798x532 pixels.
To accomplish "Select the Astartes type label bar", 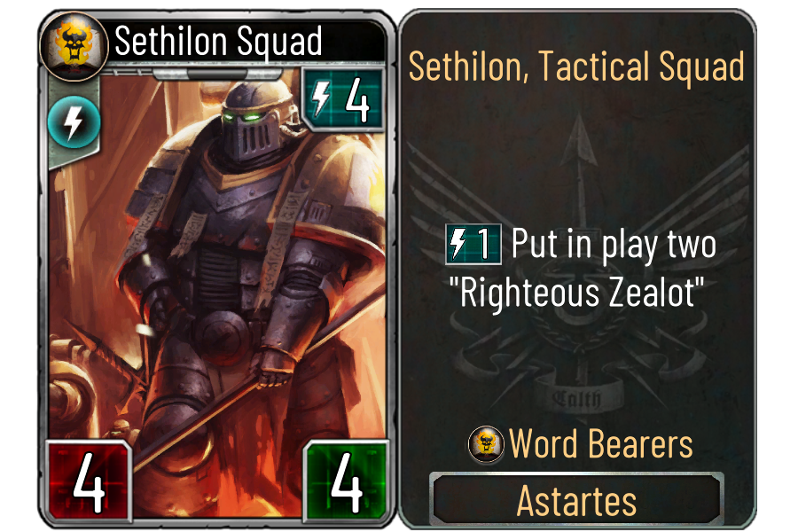I will coord(576,500).
